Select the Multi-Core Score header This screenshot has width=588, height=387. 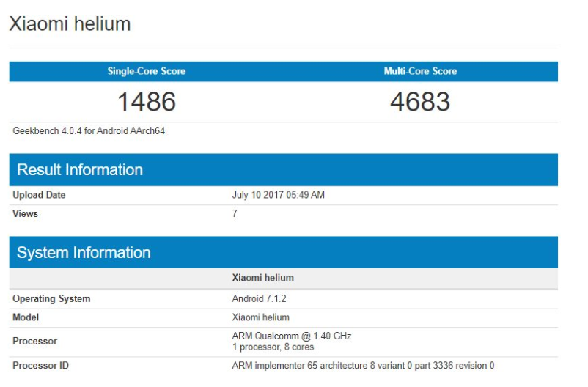tap(420, 71)
